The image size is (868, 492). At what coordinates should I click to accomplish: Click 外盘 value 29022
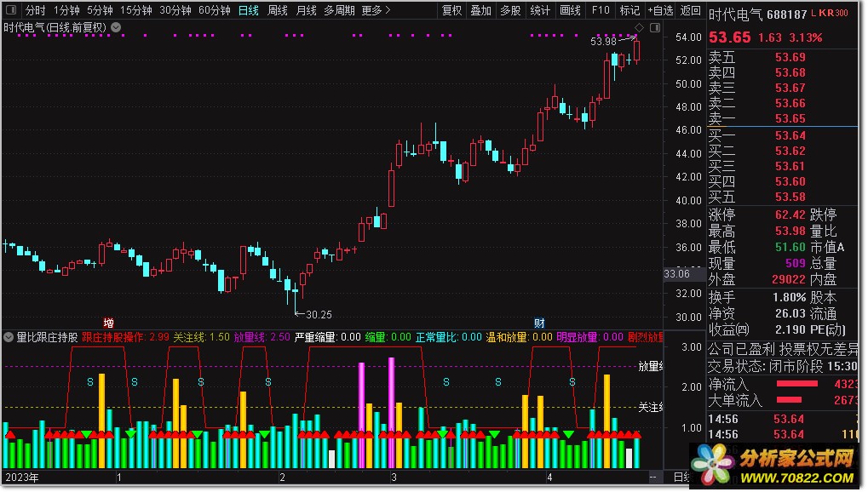tap(788, 279)
